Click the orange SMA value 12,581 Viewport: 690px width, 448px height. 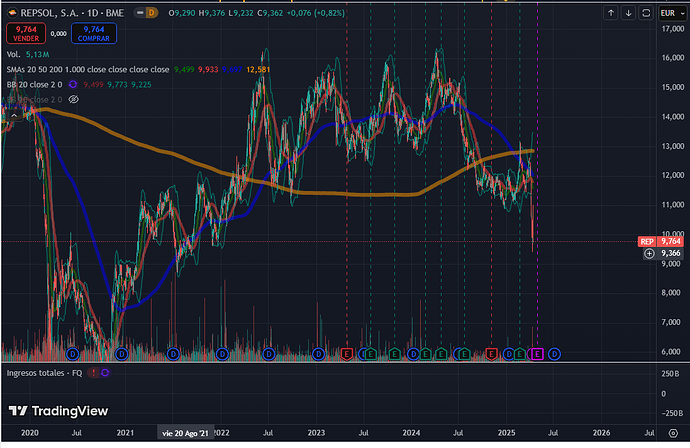[x=258, y=70]
